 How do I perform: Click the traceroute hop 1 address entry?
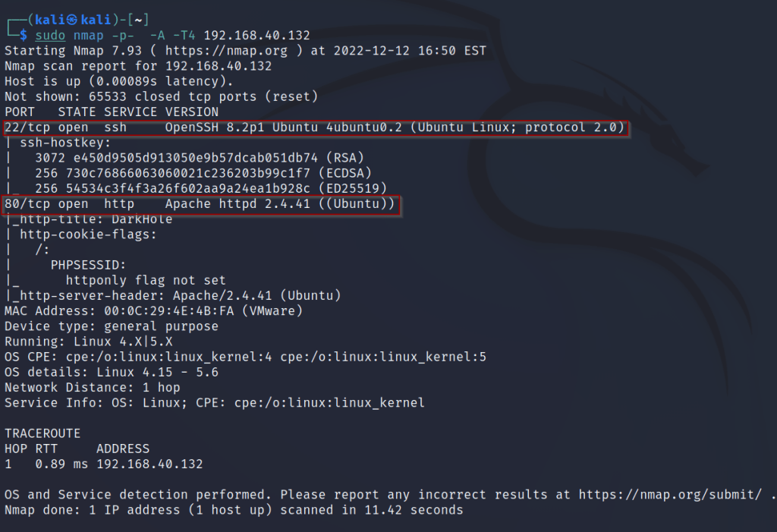pos(149,464)
